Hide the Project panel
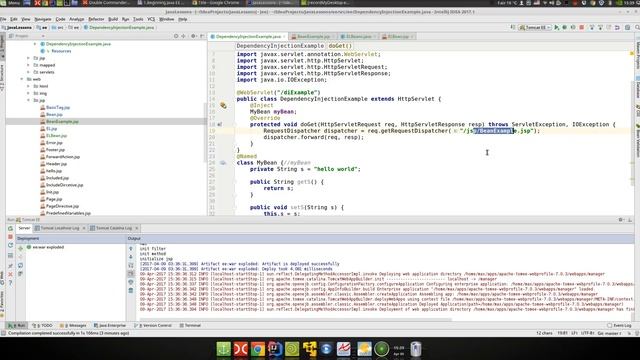Screen dimensions: 640x360 point(202,36)
